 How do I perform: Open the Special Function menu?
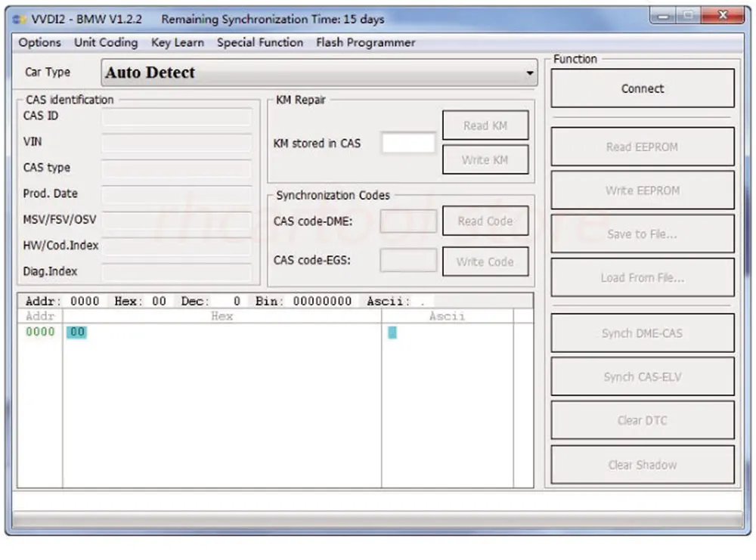260,42
